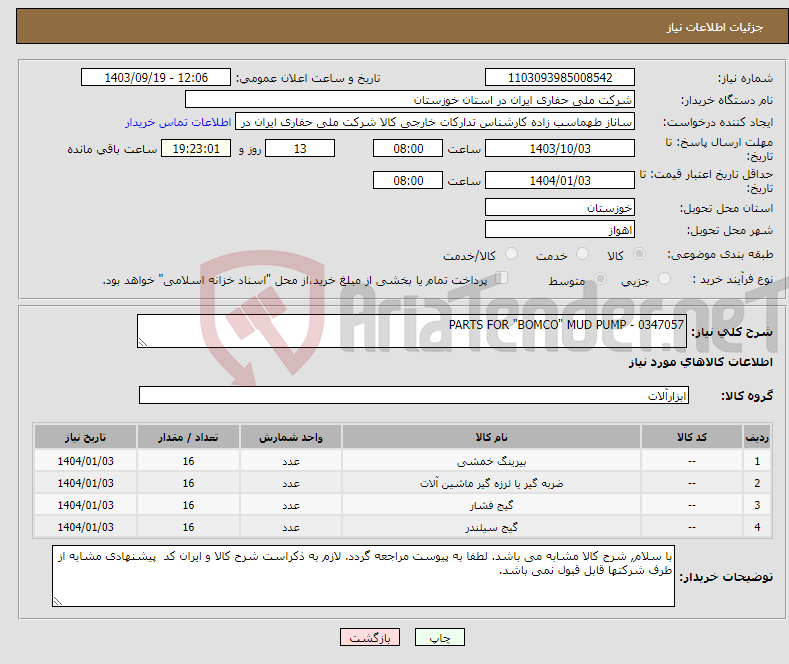Toggle the Islamic treasury payment checkbox
The height and width of the screenshot is (664, 789).
coord(502,278)
